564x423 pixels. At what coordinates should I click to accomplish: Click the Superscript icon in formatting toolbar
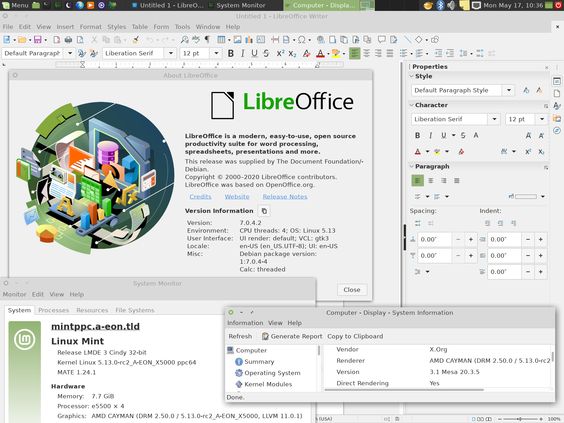(280, 53)
